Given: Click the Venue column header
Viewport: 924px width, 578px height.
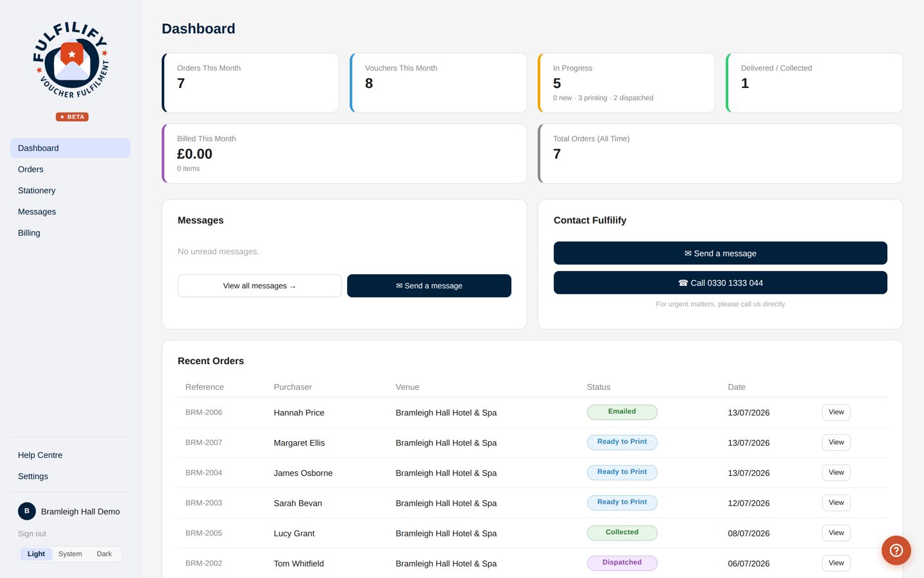Looking at the screenshot, I should (x=407, y=387).
